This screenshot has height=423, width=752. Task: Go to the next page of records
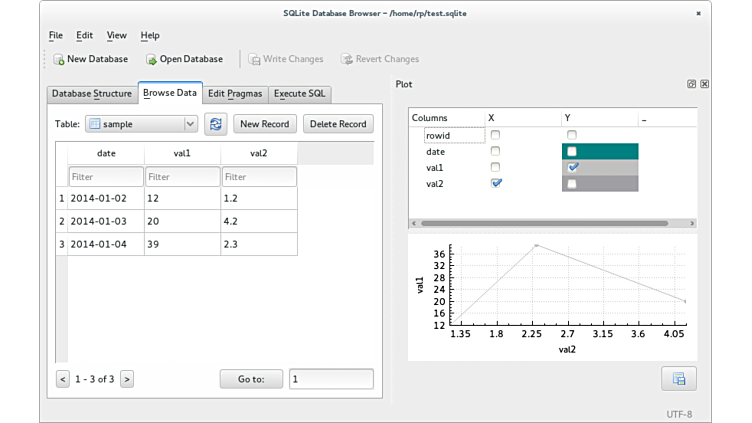(127, 379)
